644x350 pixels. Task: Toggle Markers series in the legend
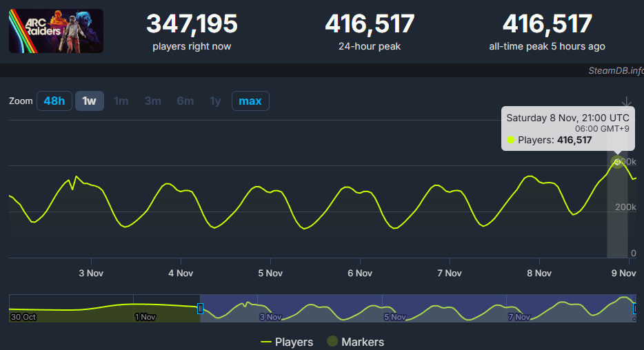tap(355, 342)
